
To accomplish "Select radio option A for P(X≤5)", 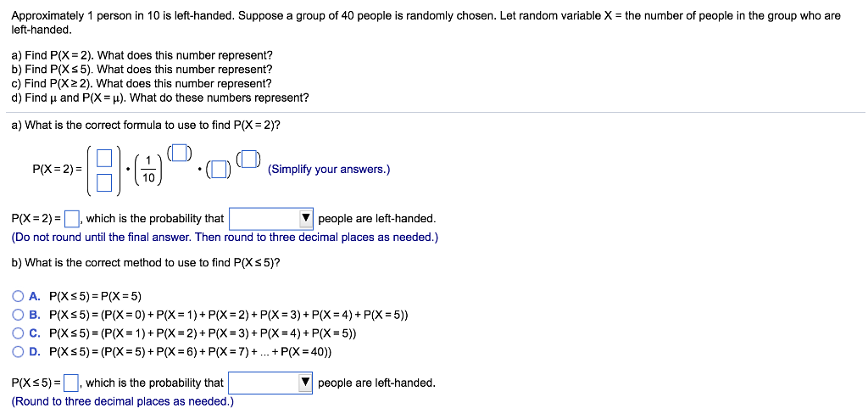I will click(x=19, y=296).
